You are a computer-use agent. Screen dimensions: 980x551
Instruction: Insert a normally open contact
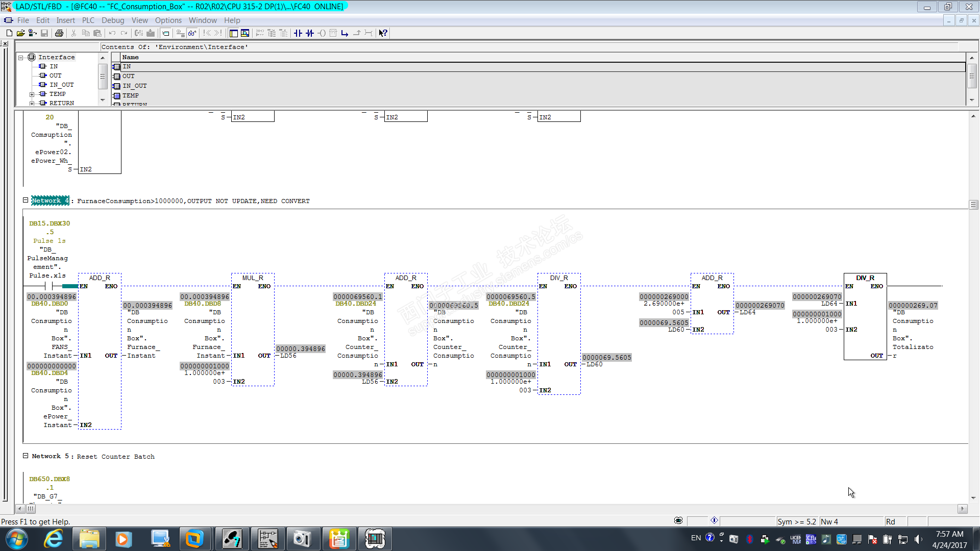[x=298, y=33]
